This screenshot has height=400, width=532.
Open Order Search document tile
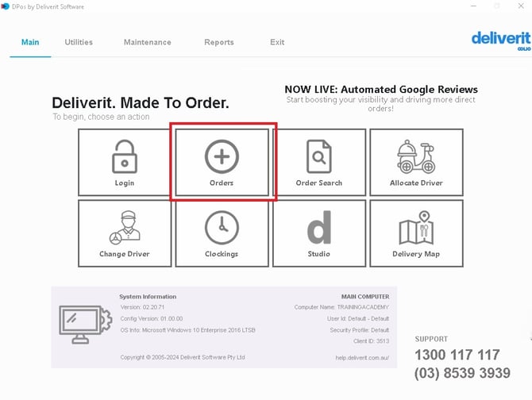(x=319, y=163)
